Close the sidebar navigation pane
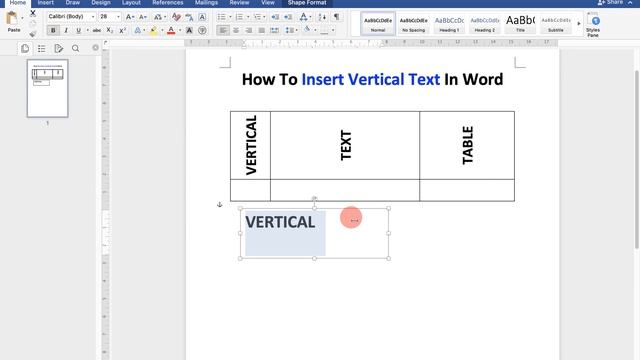The height and width of the screenshot is (360, 640). coord(96,48)
